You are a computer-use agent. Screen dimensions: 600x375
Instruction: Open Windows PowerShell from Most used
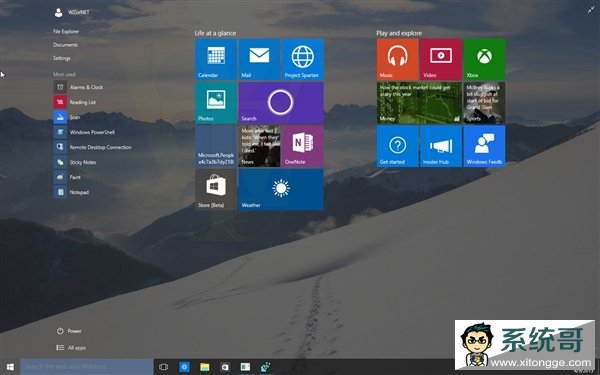(84, 132)
